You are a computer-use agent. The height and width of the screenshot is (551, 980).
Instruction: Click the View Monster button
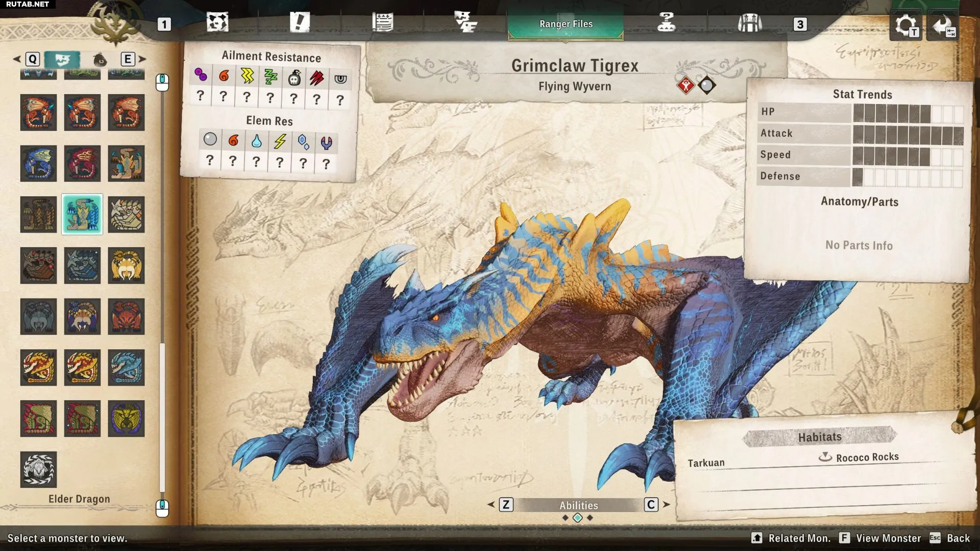coord(888,538)
